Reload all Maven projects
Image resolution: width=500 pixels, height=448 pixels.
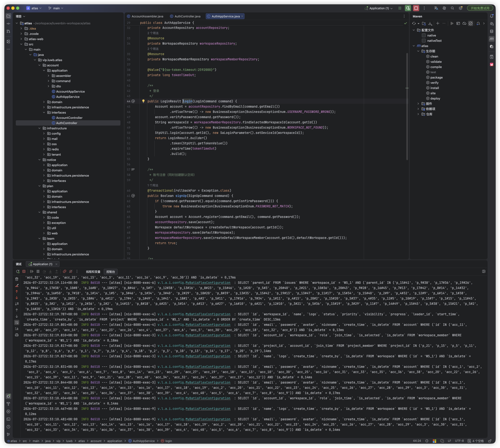coord(414,23)
